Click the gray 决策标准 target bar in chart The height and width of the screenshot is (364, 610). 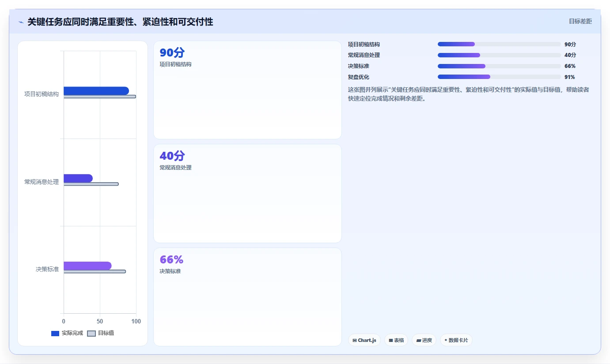click(x=95, y=271)
